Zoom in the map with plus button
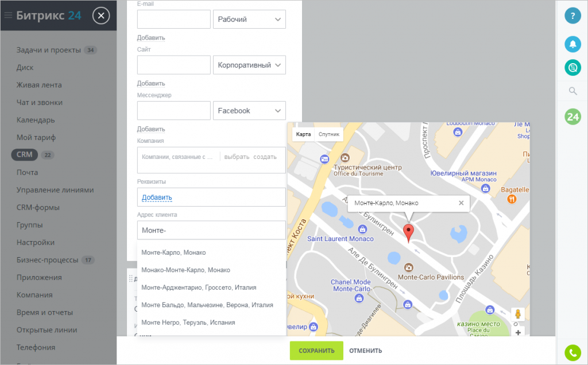Screen dimensions: 588x365 pos(518,332)
